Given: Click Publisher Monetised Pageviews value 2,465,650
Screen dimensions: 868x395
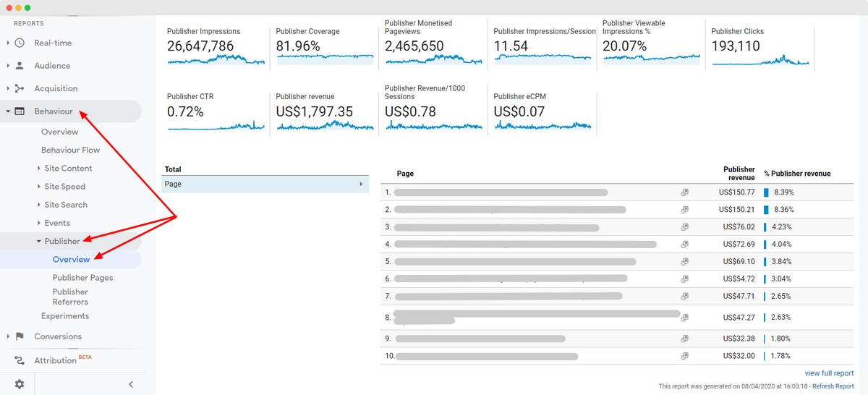Looking at the screenshot, I should (x=414, y=46).
